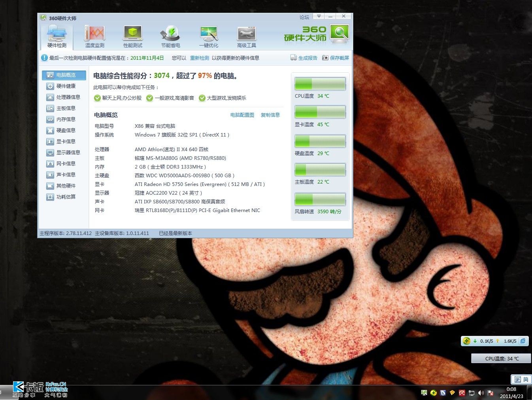The height and width of the screenshot is (400, 532).
Task: Click the 风扇转速 fan speed gauge bar
Action: click(x=320, y=199)
